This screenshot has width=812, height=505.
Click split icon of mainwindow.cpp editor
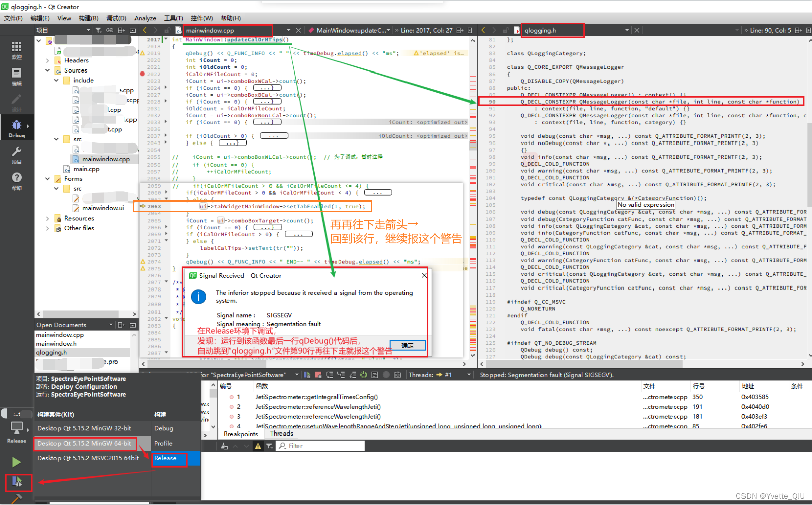pos(460,30)
